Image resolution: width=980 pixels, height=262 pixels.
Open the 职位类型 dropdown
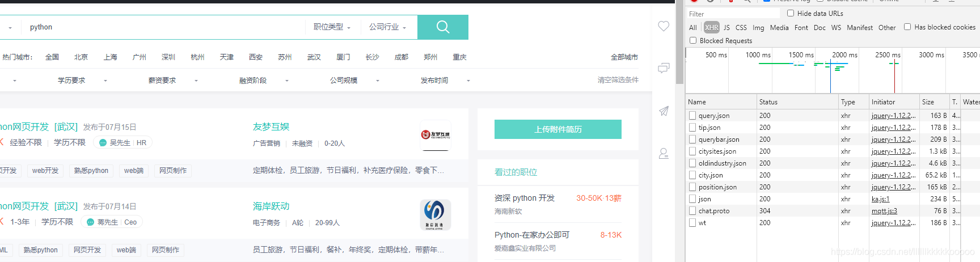tap(332, 27)
